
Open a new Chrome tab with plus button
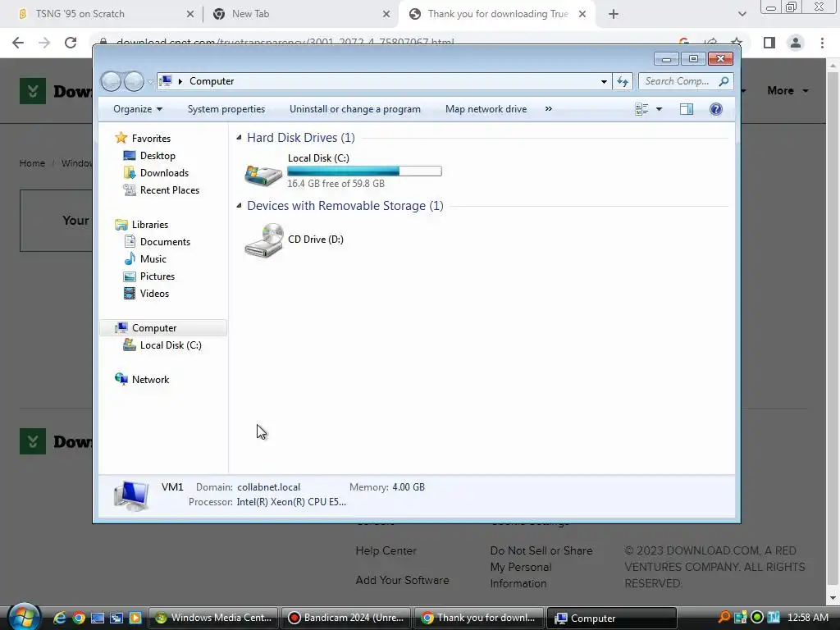[614, 15]
